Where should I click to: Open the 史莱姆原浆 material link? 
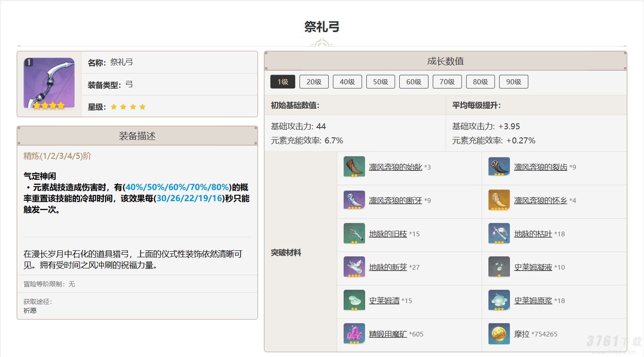pos(533,300)
